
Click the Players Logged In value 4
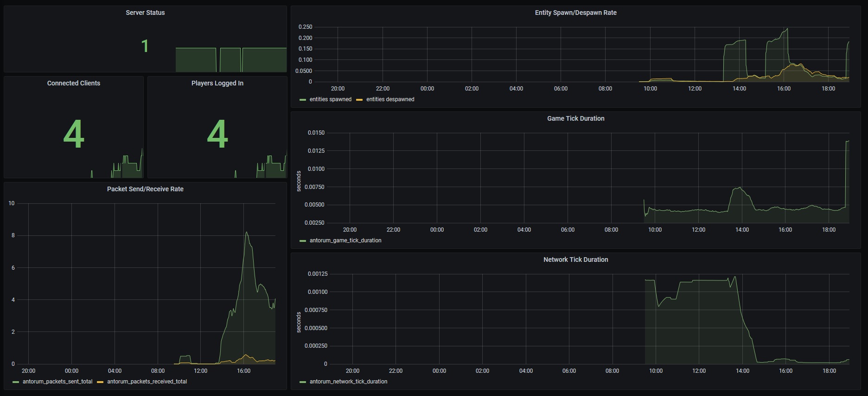coord(217,134)
